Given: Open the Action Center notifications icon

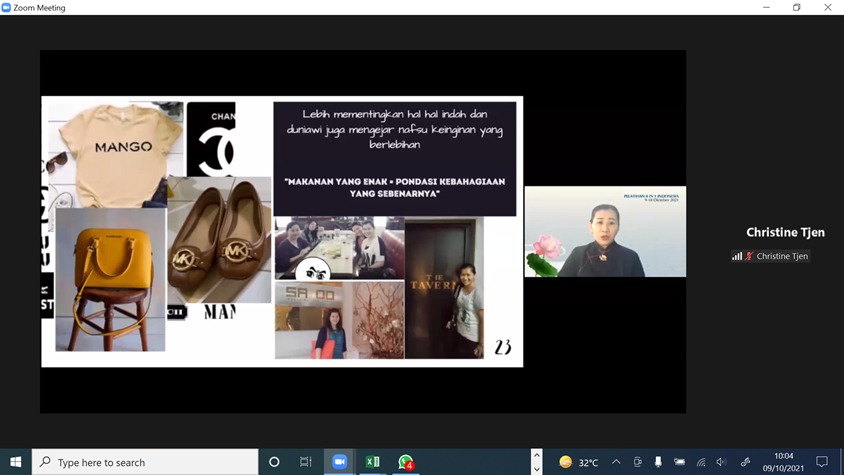Looking at the screenshot, I should [822, 462].
